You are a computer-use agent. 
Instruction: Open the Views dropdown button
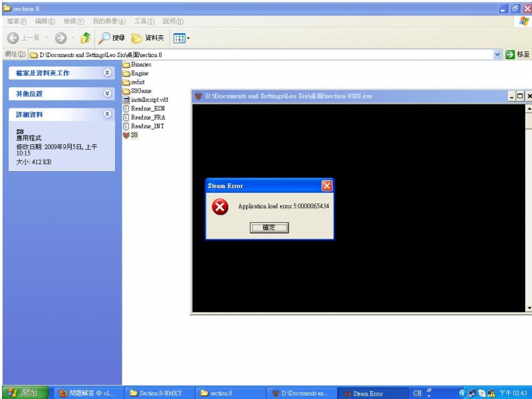click(181, 38)
